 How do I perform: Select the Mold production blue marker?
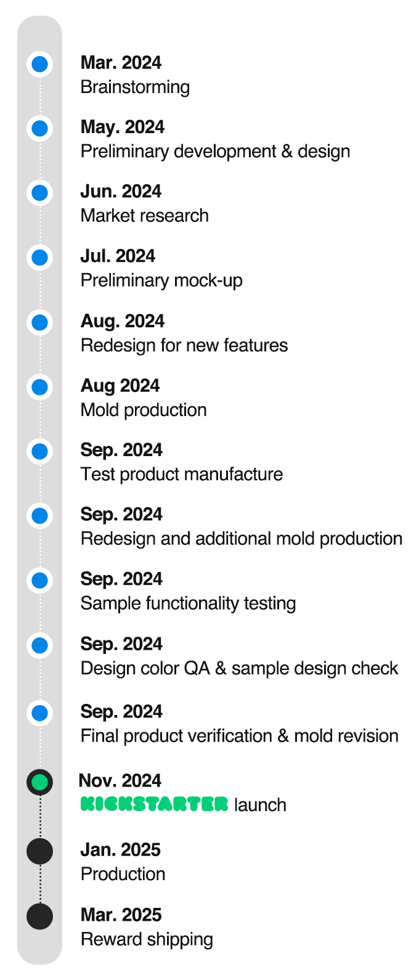tap(40, 387)
